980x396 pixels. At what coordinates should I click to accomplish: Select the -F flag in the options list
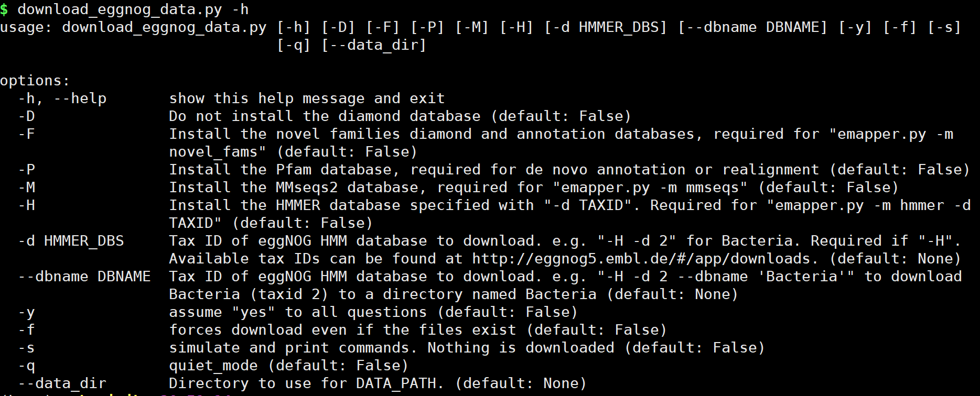27,134
